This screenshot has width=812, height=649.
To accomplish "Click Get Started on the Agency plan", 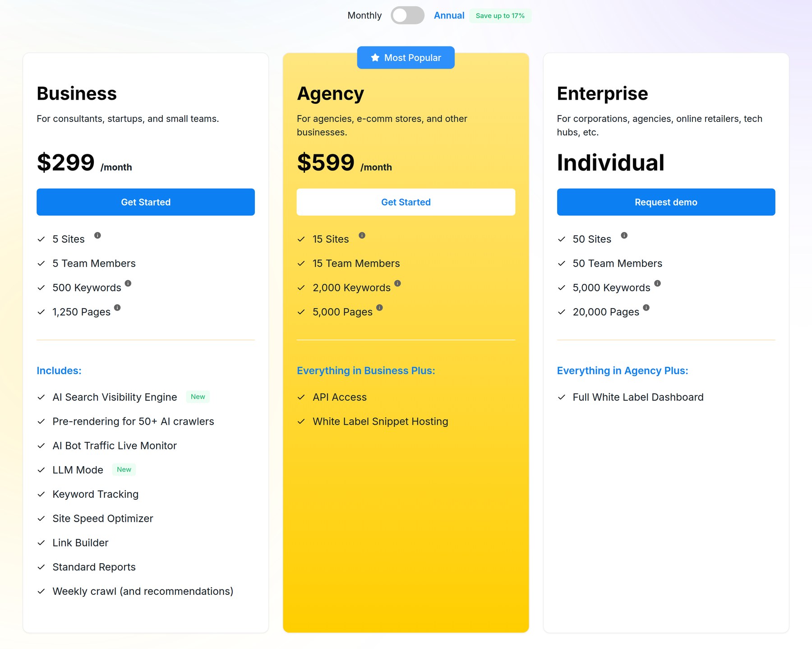I will click(406, 202).
